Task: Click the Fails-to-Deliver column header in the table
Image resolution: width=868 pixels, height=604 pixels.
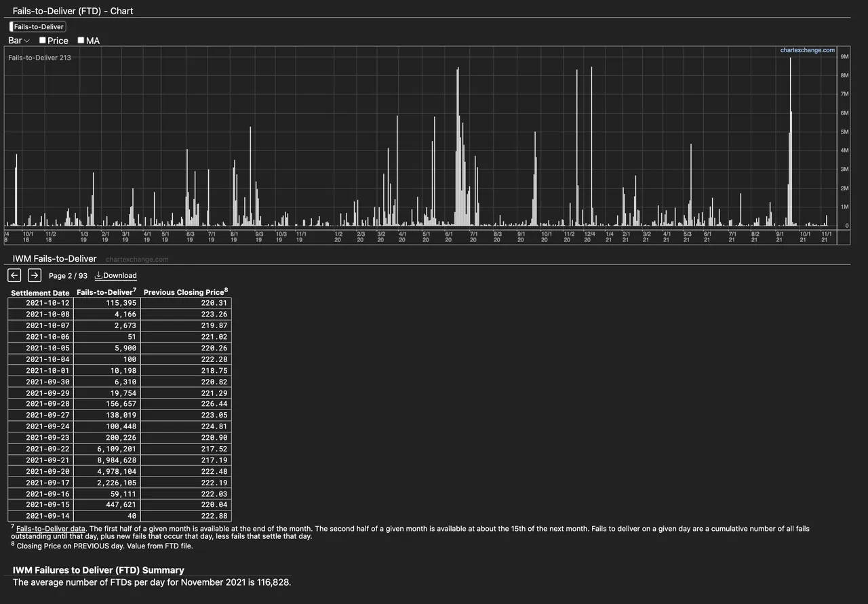Action: click(106, 292)
